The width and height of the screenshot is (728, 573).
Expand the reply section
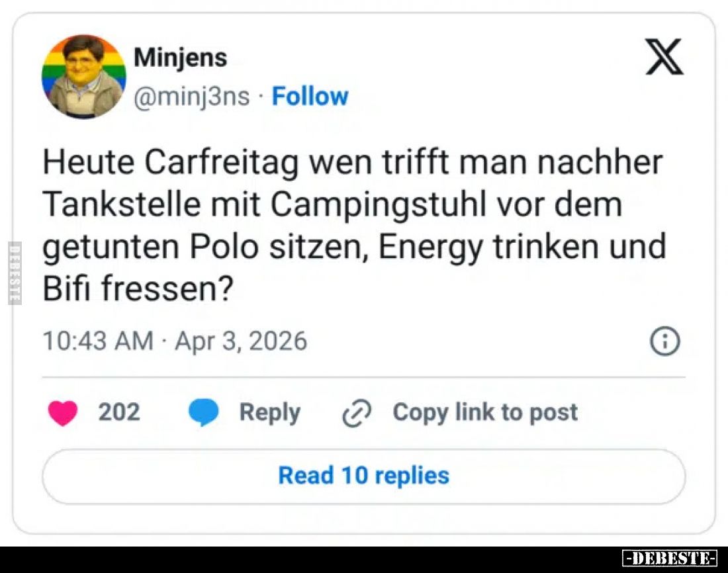tap(269, 412)
